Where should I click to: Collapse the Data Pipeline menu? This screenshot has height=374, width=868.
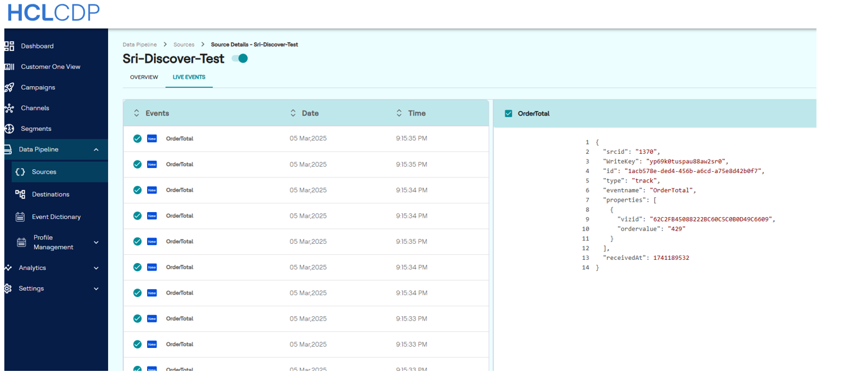[96, 149]
